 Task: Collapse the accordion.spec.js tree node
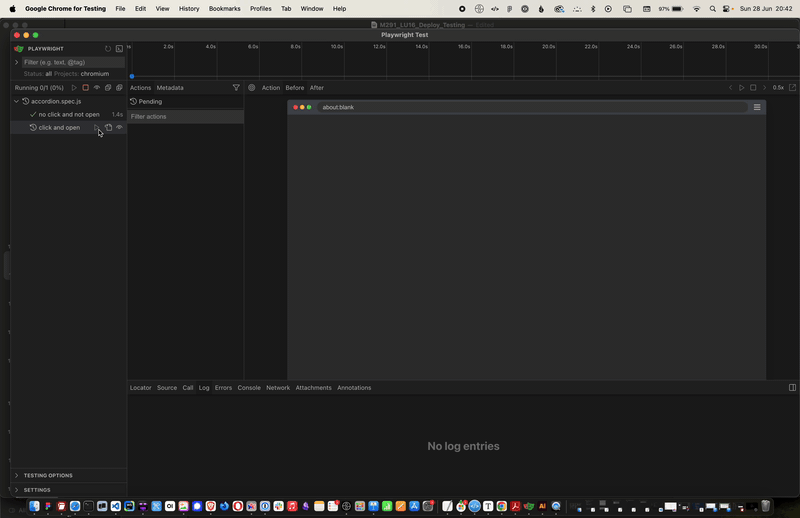pyautogui.click(x=16, y=102)
